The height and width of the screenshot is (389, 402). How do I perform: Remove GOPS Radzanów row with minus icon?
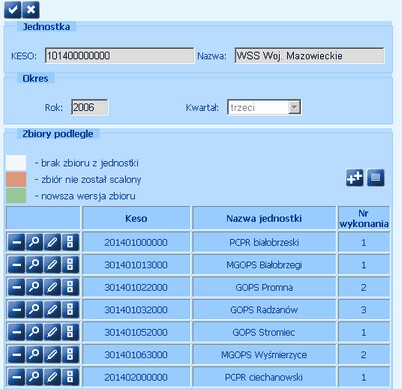coord(16,310)
